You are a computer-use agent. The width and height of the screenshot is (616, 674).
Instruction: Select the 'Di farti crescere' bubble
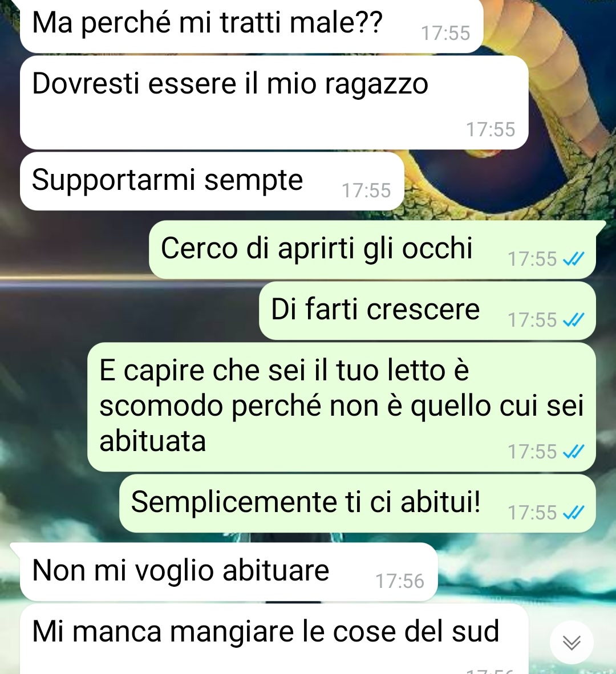tap(427, 311)
